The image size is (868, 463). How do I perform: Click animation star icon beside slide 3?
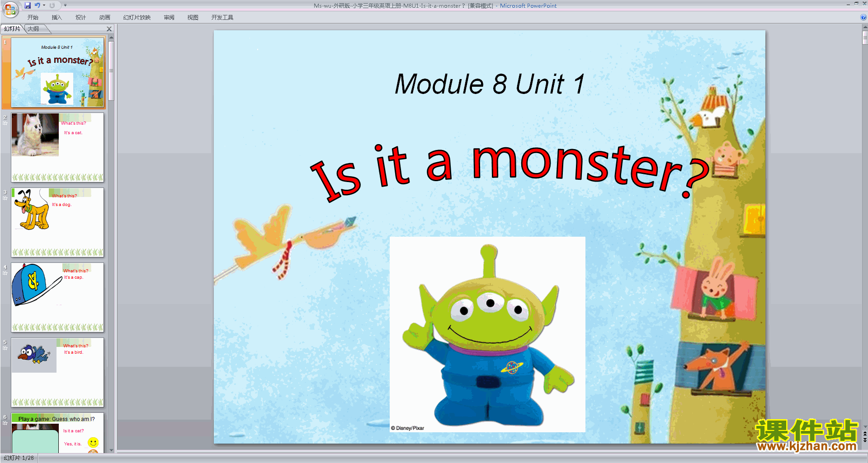pyautogui.click(x=5, y=198)
